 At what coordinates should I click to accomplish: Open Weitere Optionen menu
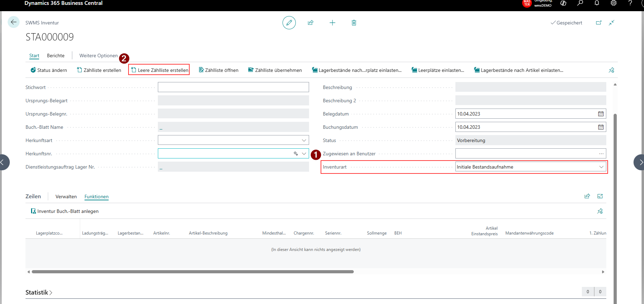(x=98, y=55)
